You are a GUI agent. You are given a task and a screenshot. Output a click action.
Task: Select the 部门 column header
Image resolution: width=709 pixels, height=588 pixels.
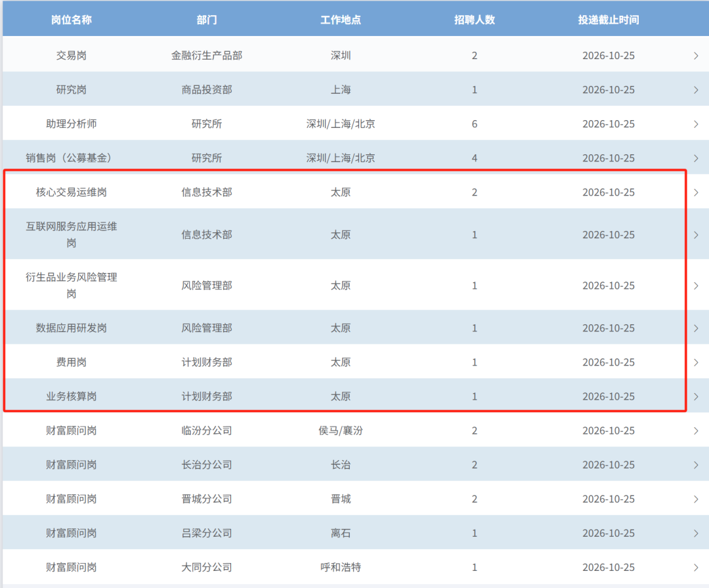[x=207, y=20]
